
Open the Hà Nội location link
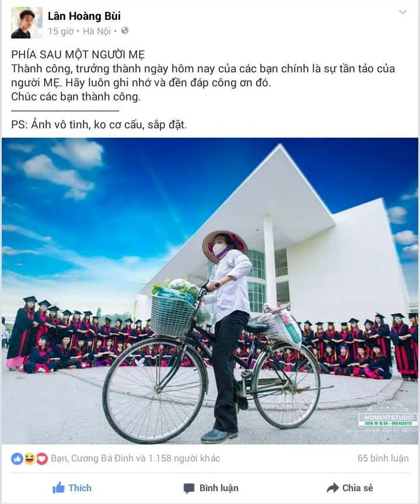click(x=97, y=31)
